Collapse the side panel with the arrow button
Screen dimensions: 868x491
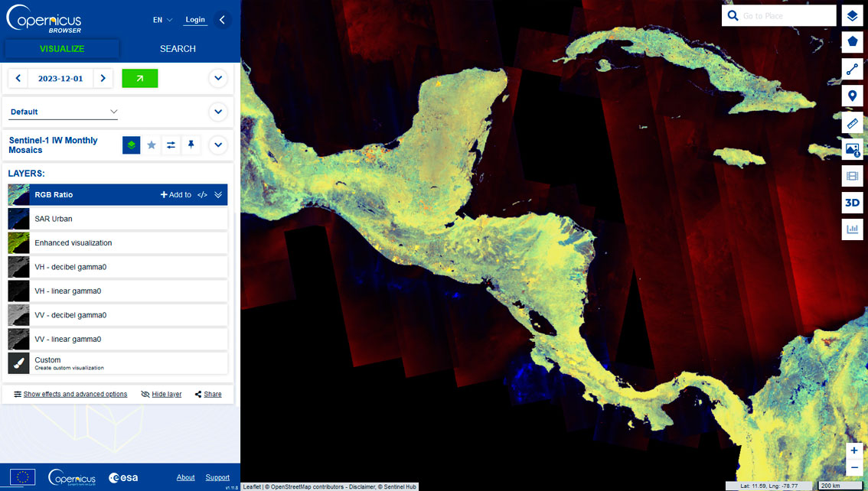[222, 20]
